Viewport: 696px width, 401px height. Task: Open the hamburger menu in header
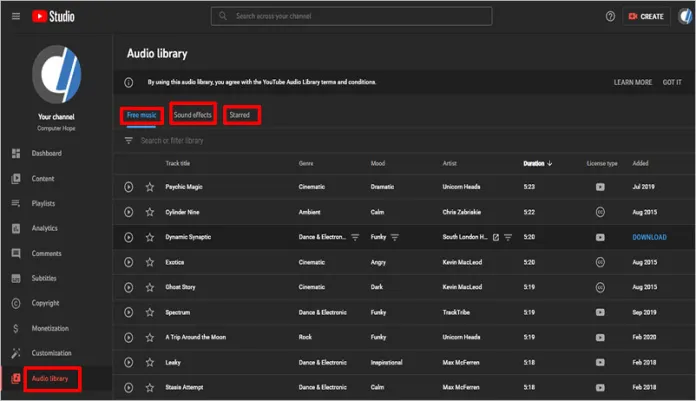point(15,17)
